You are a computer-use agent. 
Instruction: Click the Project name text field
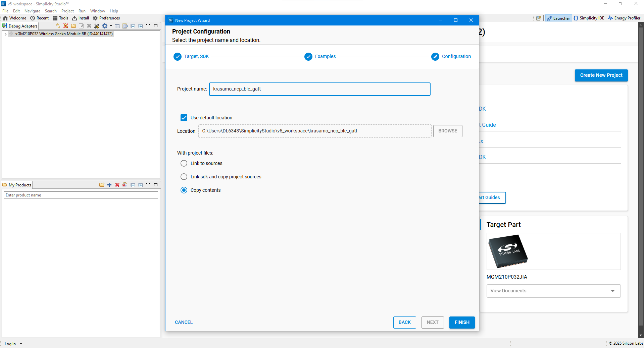320,89
